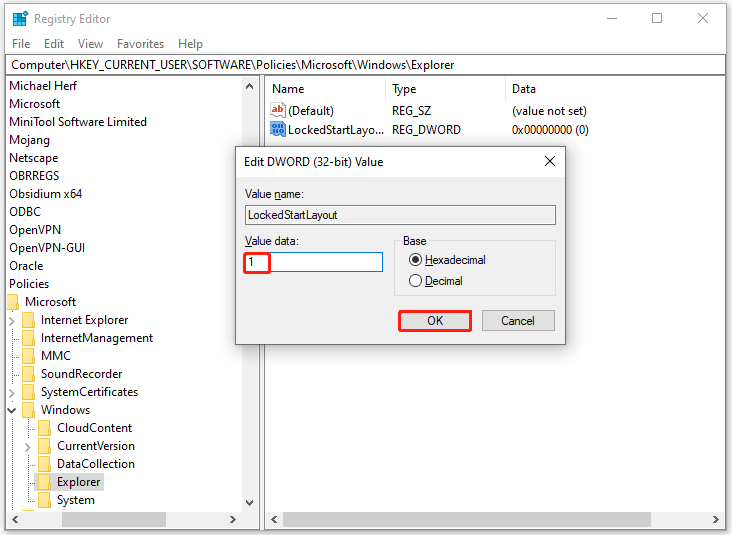Open the View menu

click(90, 44)
